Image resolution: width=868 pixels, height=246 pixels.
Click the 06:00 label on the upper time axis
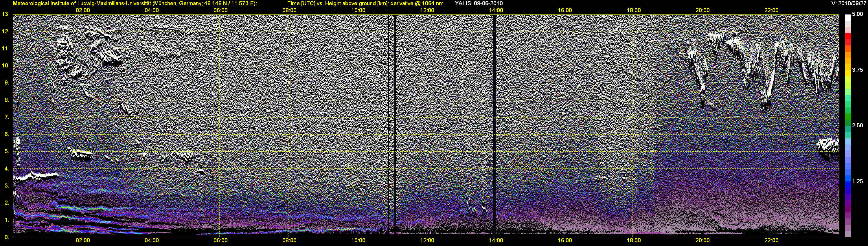coord(220,10)
